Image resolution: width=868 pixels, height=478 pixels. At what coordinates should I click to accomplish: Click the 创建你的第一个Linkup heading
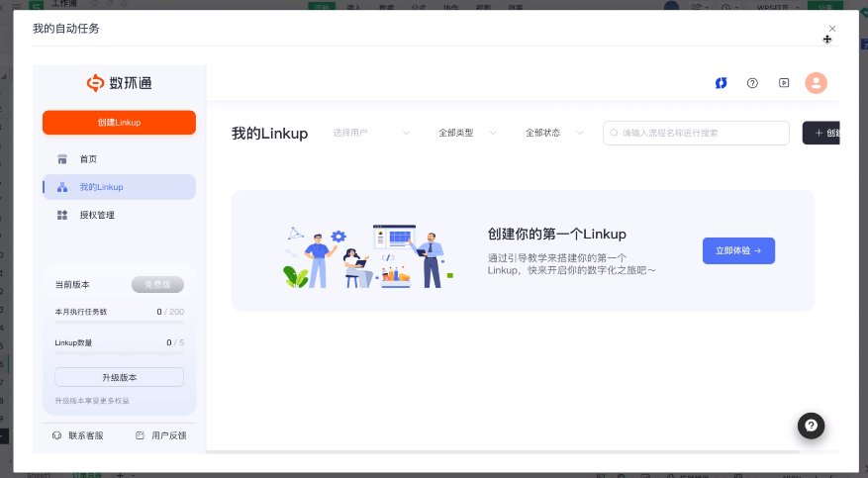(557, 234)
